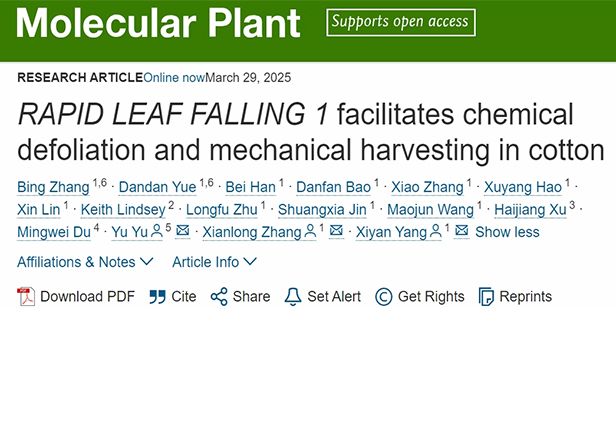This screenshot has width=616, height=428.
Task: Open the Supports open access badge
Action: 402,22
